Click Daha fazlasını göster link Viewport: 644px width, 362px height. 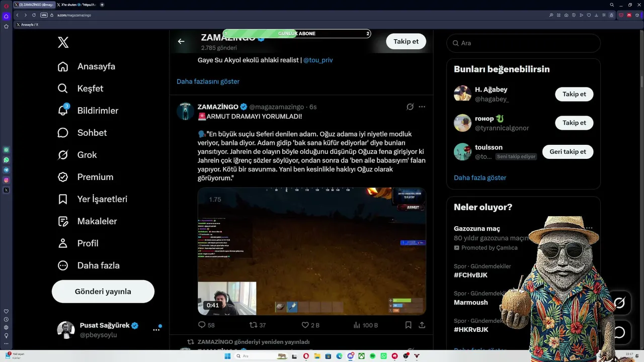(x=208, y=81)
